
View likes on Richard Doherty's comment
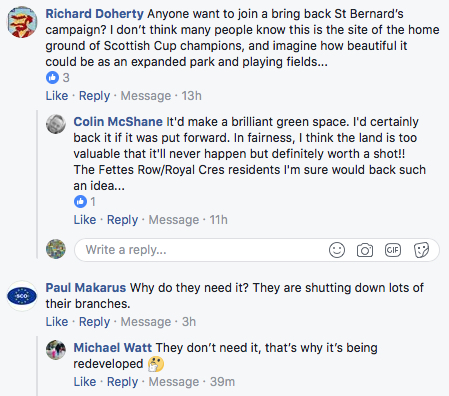coord(58,78)
